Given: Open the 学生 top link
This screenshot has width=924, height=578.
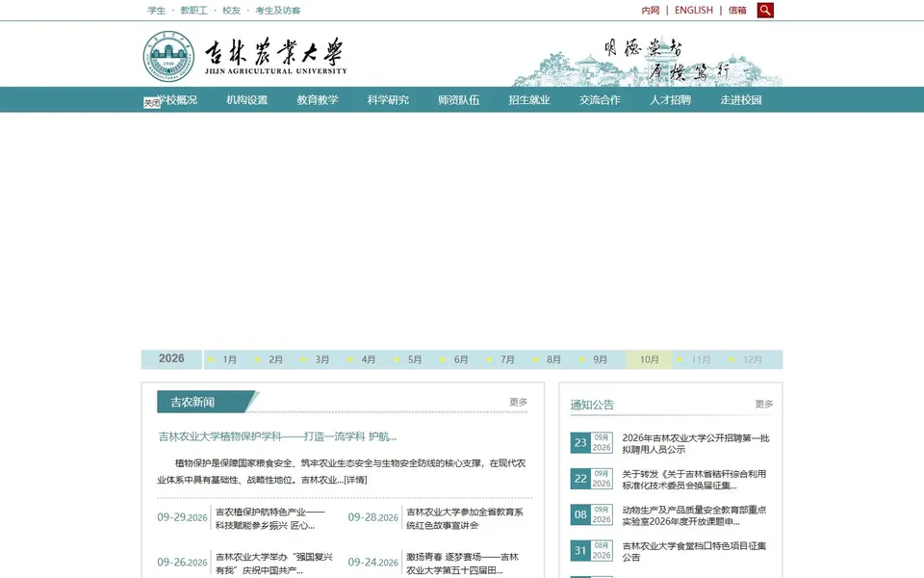Looking at the screenshot, I should coord(156,10).
